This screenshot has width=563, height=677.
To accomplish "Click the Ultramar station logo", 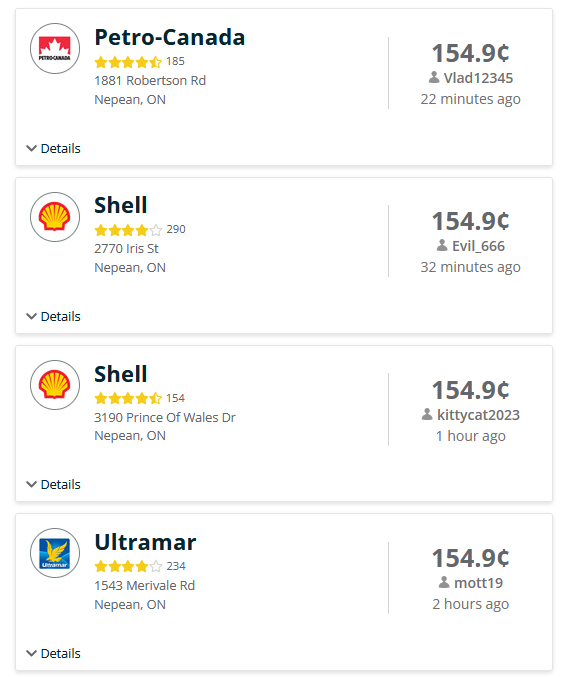I will point(55,553).
